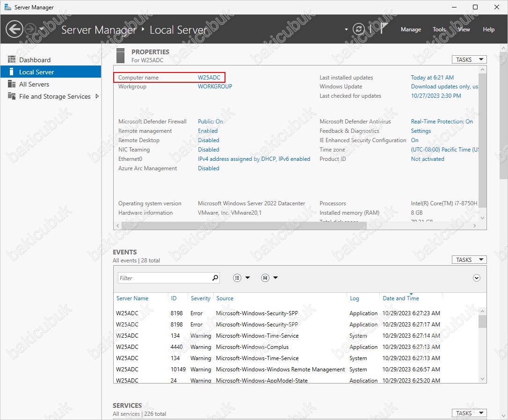Image resolution: width=508 pixels, height=420 pixels.
Task: Expand the events filter chevron
Action: (x=476, y=278)
